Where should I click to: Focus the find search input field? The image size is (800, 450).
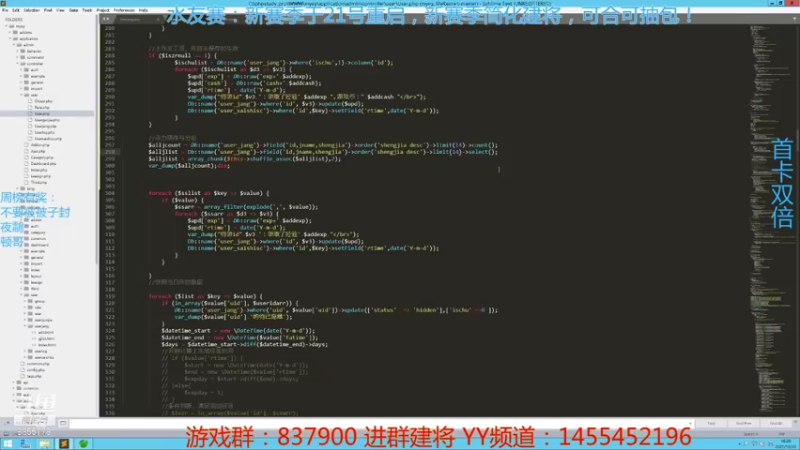click(x=380, y=423)
